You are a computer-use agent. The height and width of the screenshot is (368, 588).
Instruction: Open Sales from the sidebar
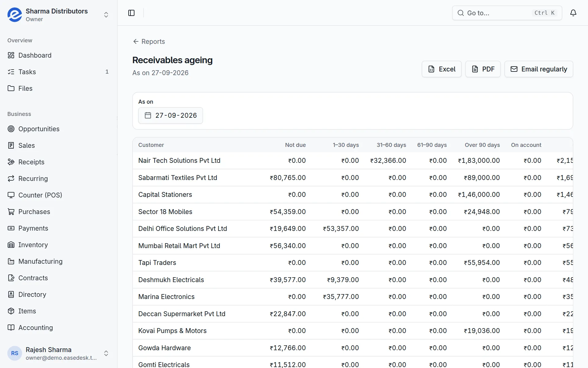(58, 145)
